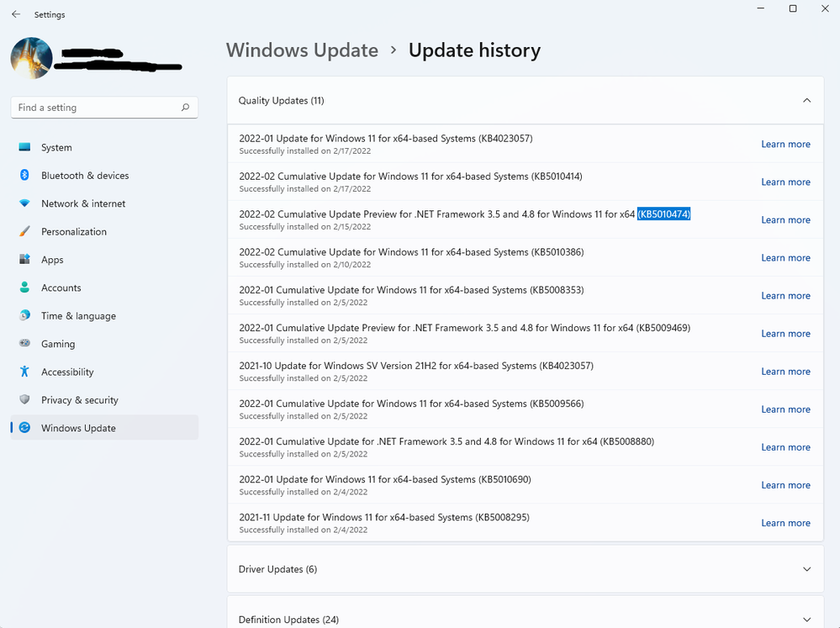The image size is (840, 628).
Task: Focus the Find a setting search box
Action: click(x=104, y=108)
